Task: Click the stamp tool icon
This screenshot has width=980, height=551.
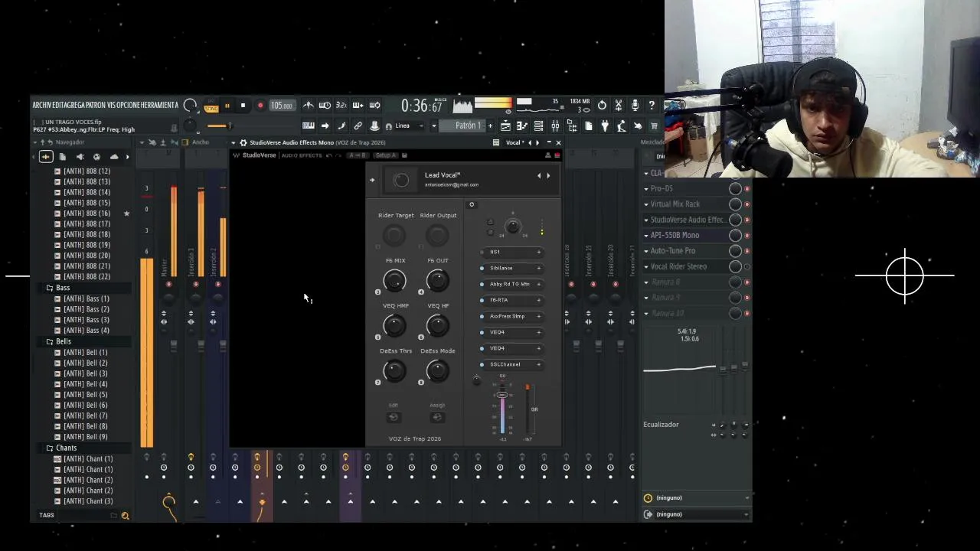Action: coord(374,126)
